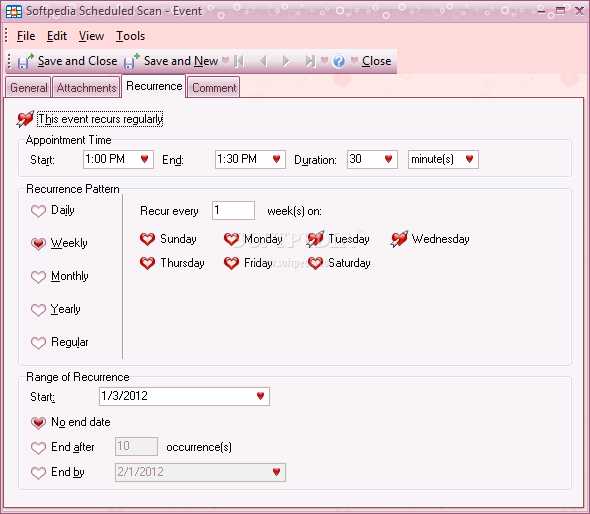
Task: Uncheck the Wednesday heart checkbox
Action: 399,239
